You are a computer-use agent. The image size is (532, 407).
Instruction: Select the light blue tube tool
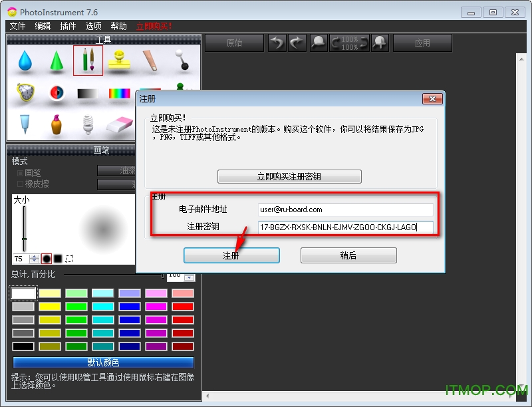tap(25, 124)
